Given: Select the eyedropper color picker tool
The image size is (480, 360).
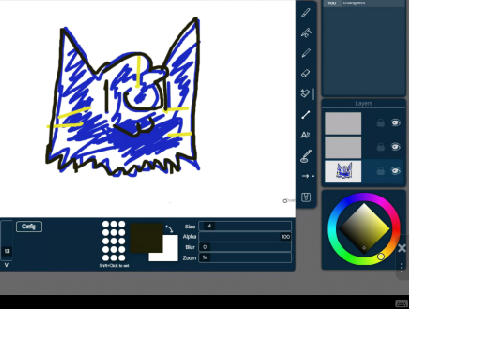Looking at the screenshot, I should (306, 156).
